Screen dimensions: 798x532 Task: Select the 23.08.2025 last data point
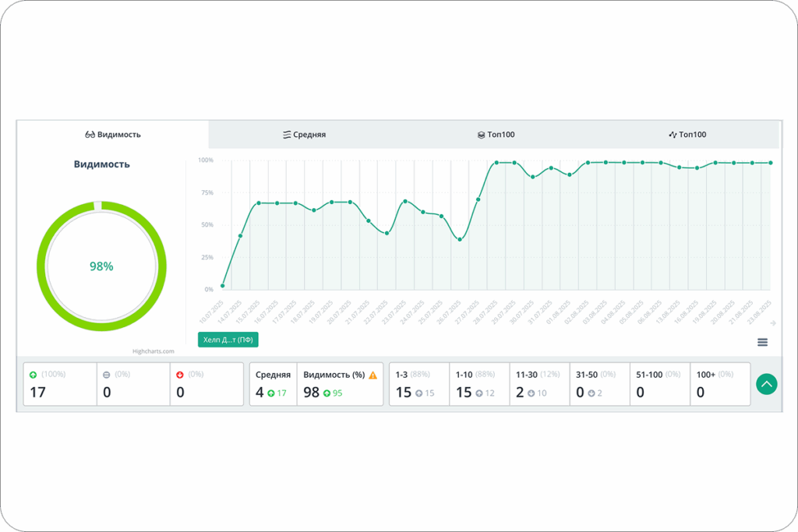pos(771,163)
